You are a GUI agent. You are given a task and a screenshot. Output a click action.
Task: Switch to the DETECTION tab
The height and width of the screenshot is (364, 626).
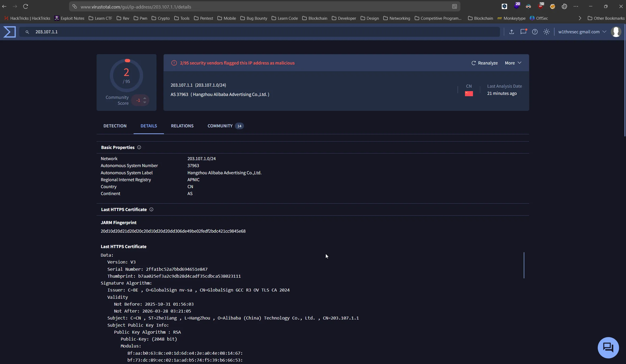[115, 126]
